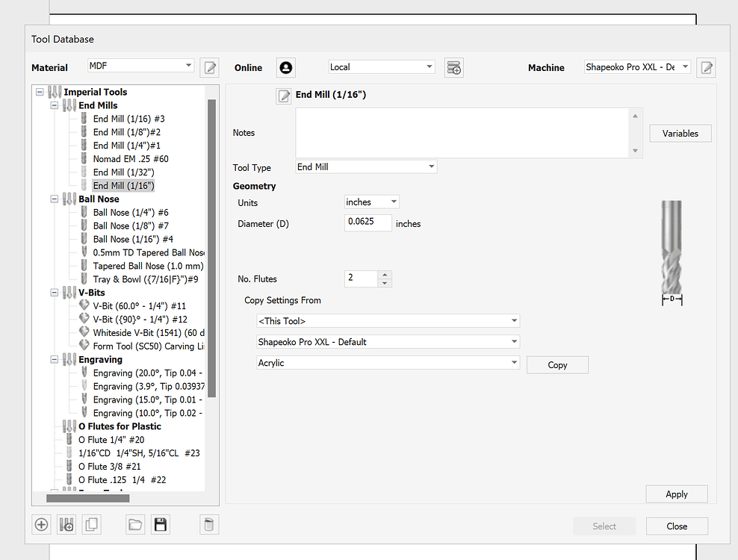This screenshot has width=738, height=560.
Task: Click the edit tool name icon
Action: click(284, 96)
